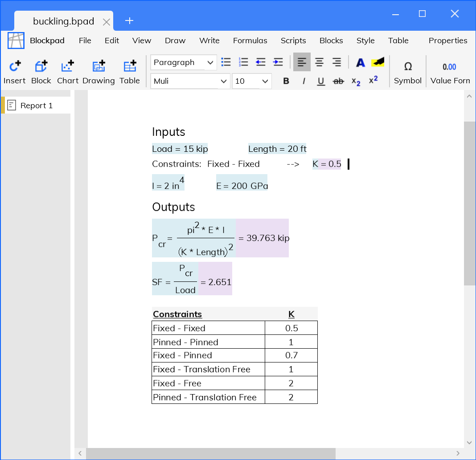Click the Table insert icon
Image resolution: width=476 pixels, height=460 pixels.
point(130,67)
